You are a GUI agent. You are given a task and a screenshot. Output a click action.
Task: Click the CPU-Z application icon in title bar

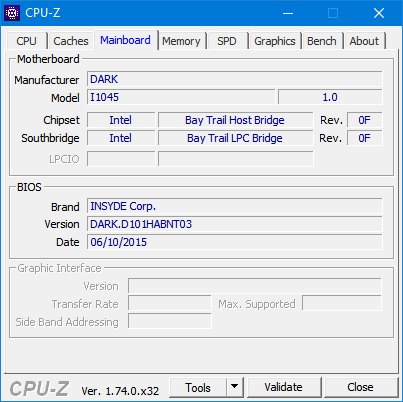pyautogui.click(x=12, y=13)
